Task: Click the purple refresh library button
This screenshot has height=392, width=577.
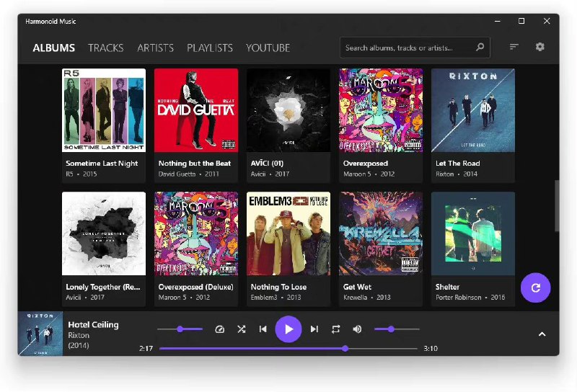Action: 535,288
